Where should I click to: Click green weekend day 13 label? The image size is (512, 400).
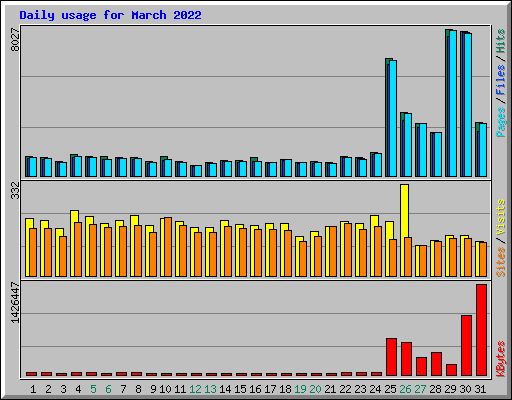tap(210, 389)
